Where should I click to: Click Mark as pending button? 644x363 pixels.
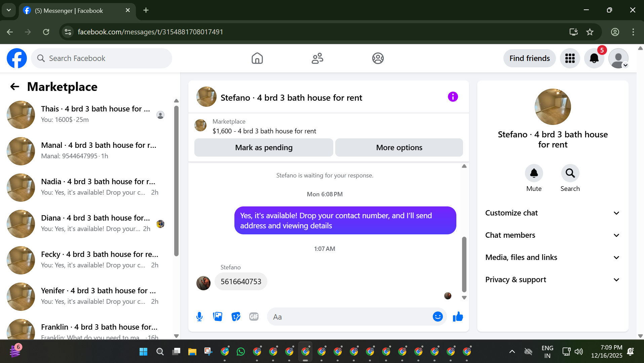(264, 147)
